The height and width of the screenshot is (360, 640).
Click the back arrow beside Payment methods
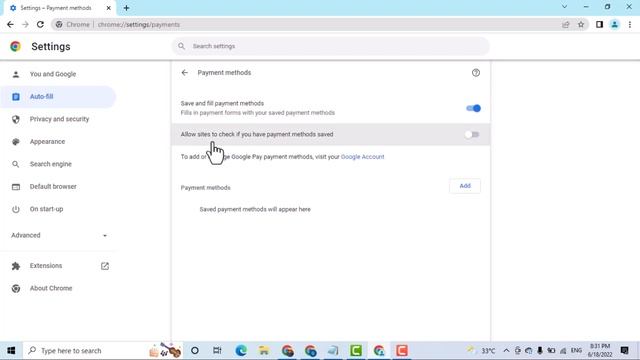point(184,73)
